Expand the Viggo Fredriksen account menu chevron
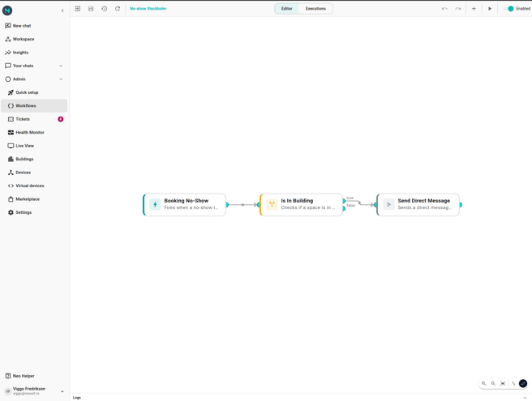 62,391
